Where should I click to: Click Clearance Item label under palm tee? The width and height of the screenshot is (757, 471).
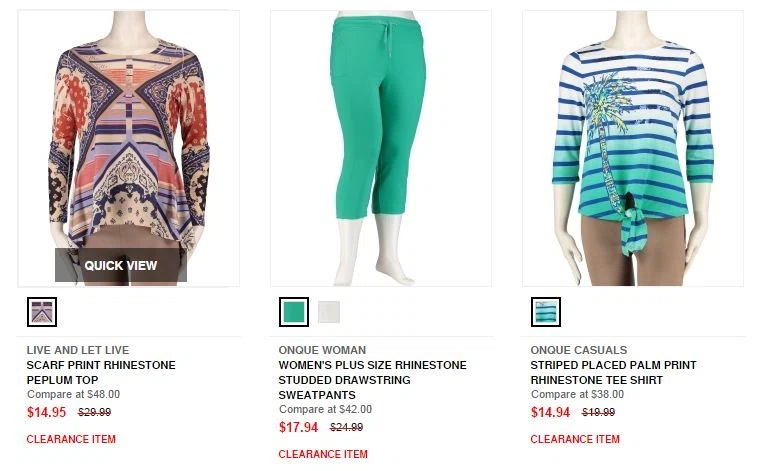coord(575,439)
